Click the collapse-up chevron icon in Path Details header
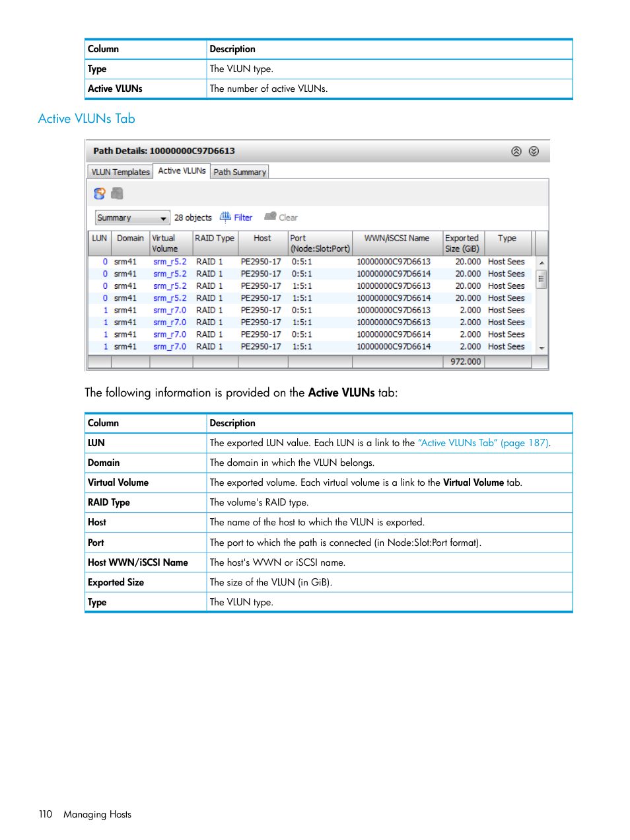The width and height of the screenshot is (630, 840). click(516, 151)
